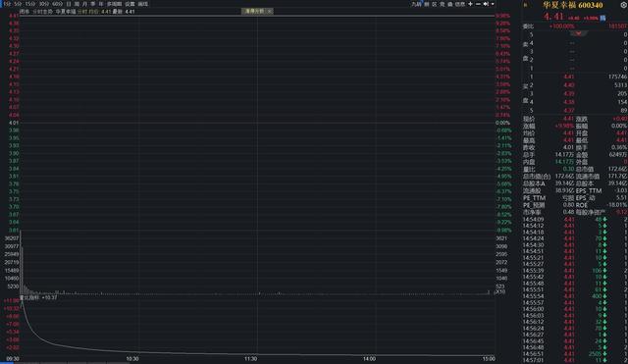Open the 信息 info toolbar item
The width and height of the screenshot is (628, 364).
coord(460,4)
